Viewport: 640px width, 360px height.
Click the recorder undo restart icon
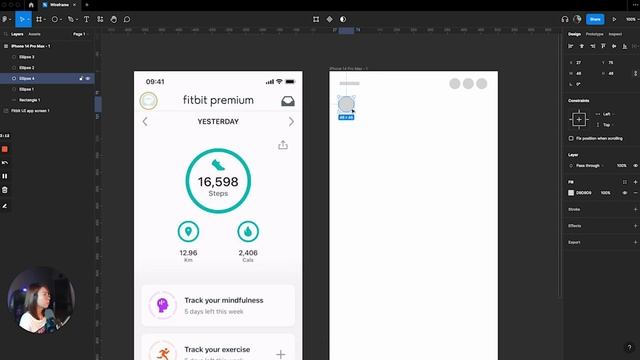[5, 163]
